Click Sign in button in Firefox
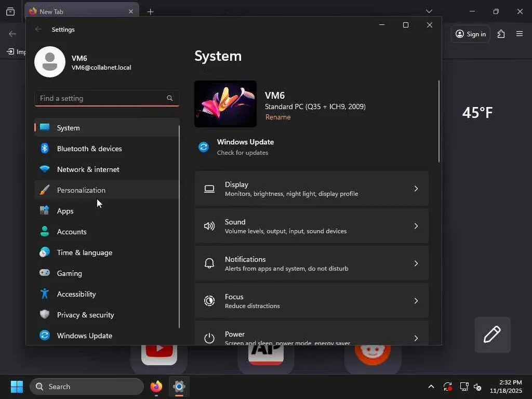Viewport: 532px width, 399px height. (x=471, y=34)
